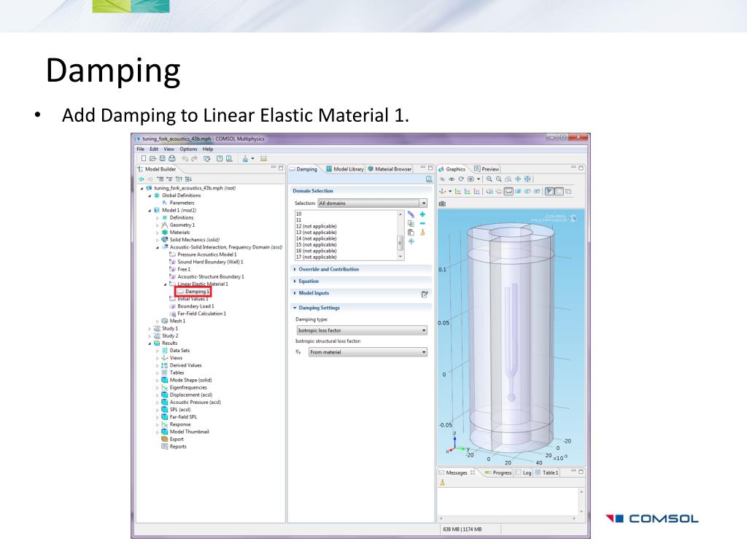Toggle transparency button in Graphics toolbar
The image size is (747, 560).
(x=560, y=192)
